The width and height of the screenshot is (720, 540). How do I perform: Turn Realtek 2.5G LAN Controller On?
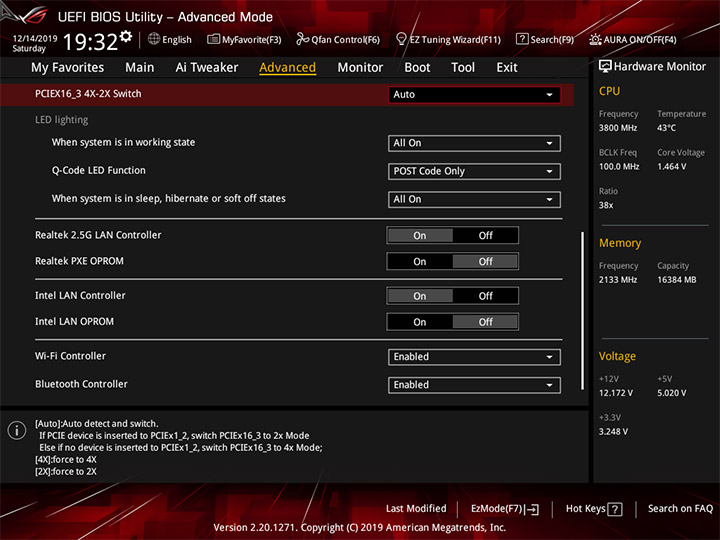[x=420, y=236]
